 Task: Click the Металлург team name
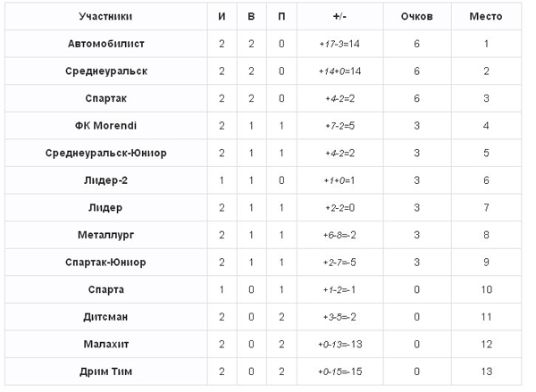tap(106, 235)
